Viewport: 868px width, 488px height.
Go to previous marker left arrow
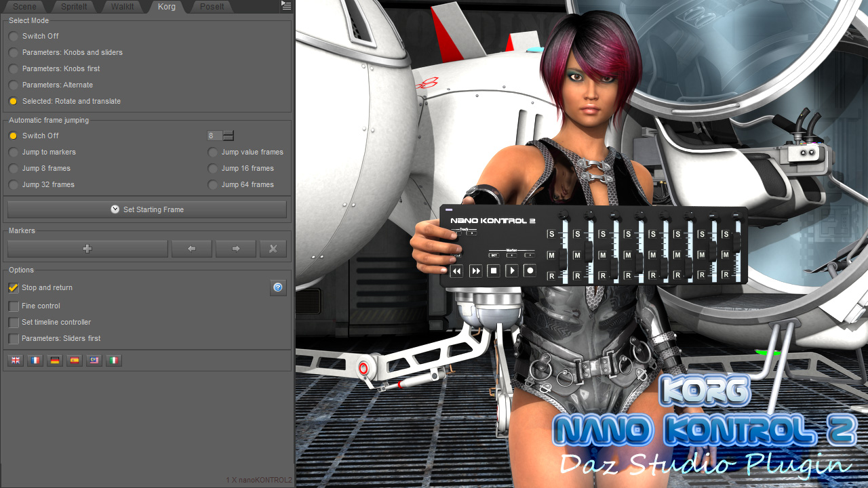click(x=192, y=249)
